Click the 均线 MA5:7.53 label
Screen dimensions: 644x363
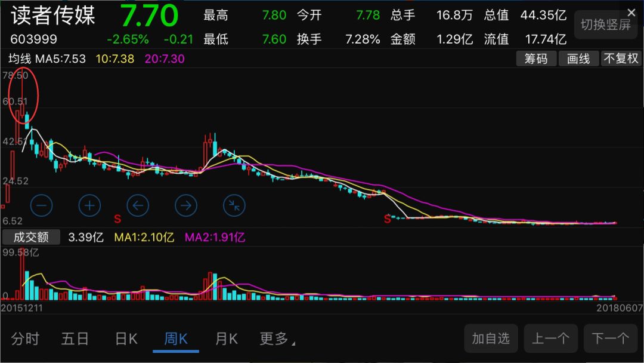47,59
